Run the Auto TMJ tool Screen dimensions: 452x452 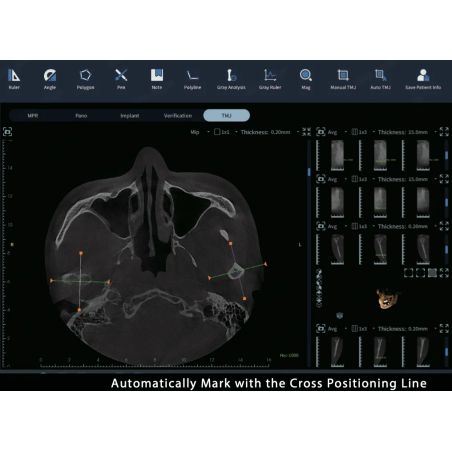(x=380, y=79)
